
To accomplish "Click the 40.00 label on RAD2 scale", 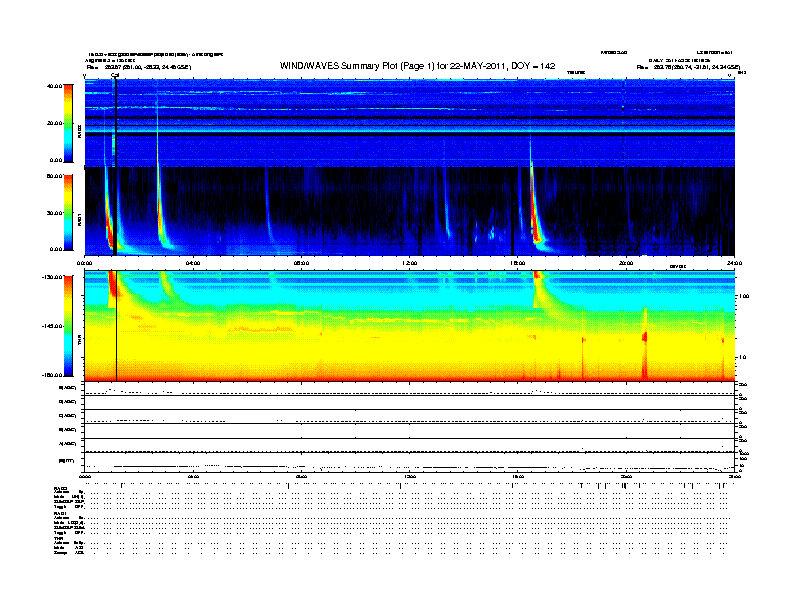I will [x=54, y=86].
